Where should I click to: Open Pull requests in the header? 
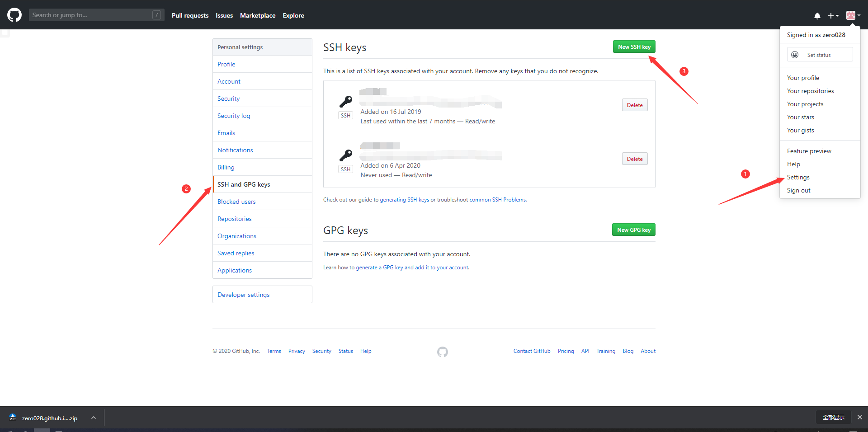pos(190,15)
